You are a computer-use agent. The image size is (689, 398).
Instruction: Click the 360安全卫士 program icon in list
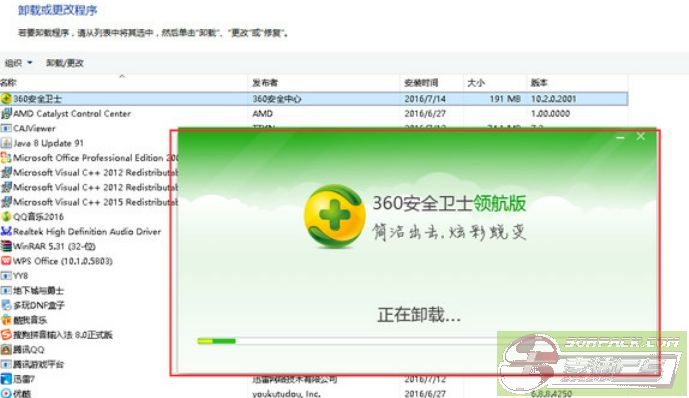(6, 99)
